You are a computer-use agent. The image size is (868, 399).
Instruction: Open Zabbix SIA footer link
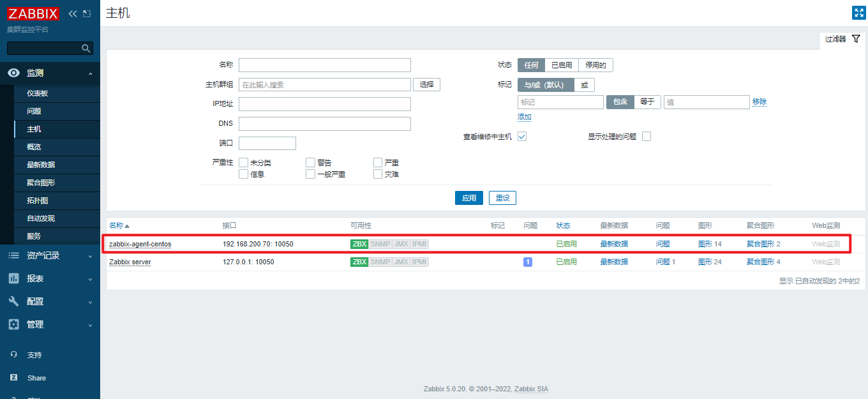(x=531, y=389)
